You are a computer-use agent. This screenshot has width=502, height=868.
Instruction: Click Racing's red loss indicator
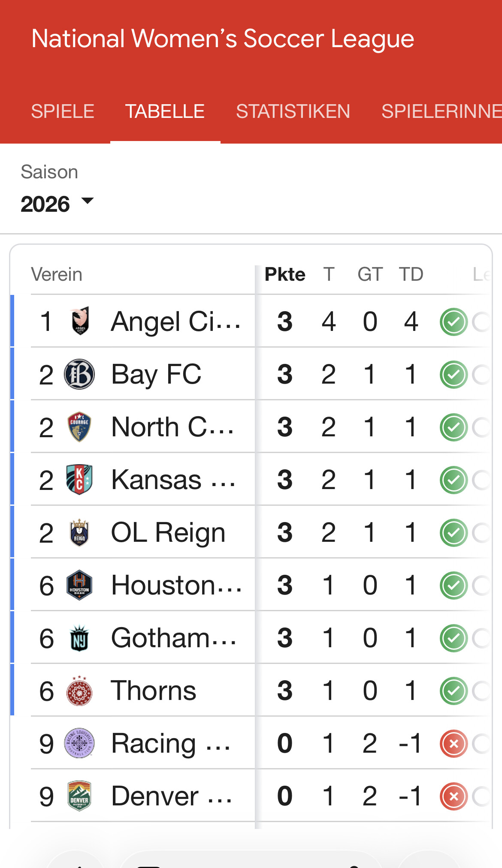pyautogui.click(x=454, y=744)
